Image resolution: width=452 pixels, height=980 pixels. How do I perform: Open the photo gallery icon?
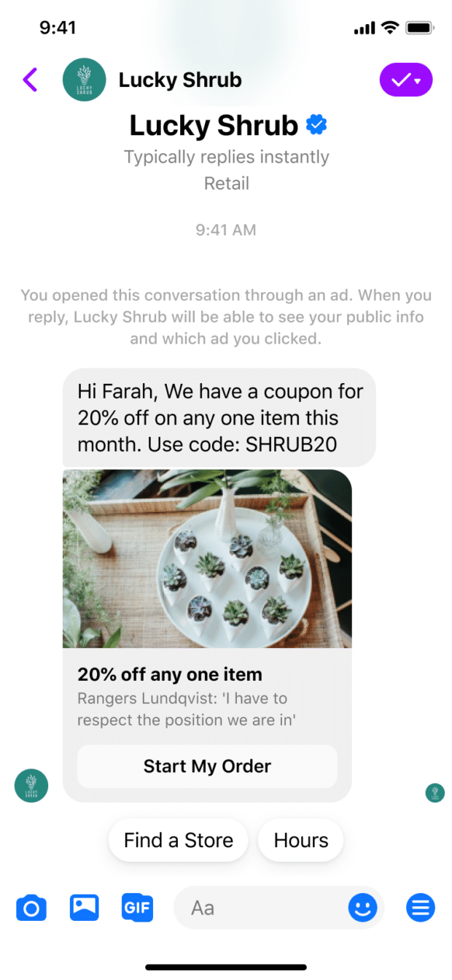[84, 907]
